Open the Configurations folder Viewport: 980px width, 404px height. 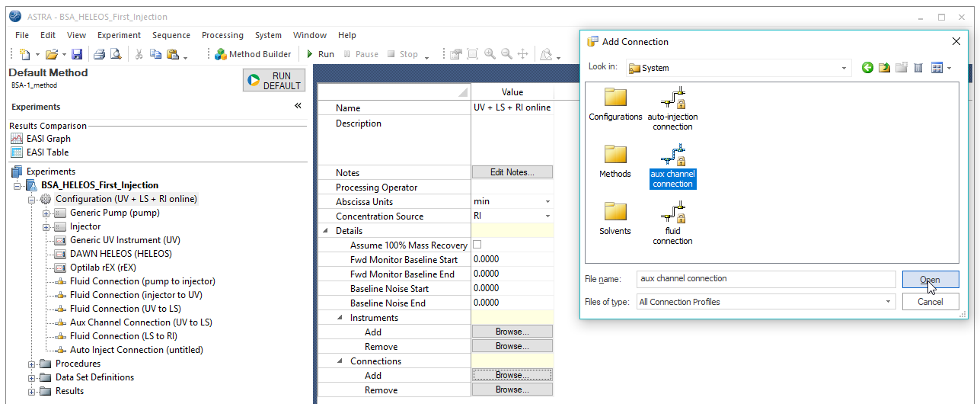tap(614, 98)
